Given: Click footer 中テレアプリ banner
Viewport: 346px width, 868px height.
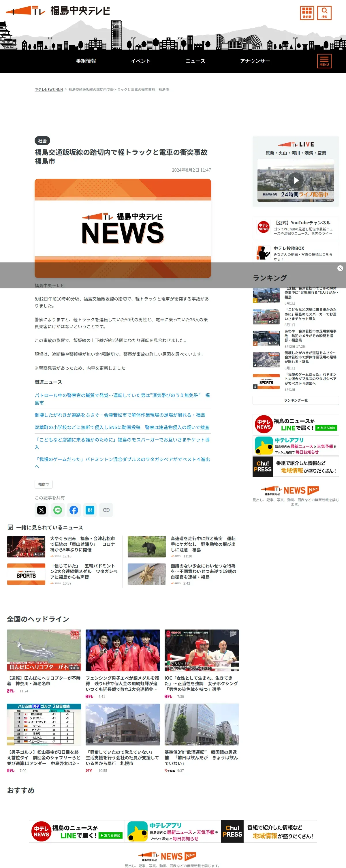Looking at the screenshot, I should 173,831.
